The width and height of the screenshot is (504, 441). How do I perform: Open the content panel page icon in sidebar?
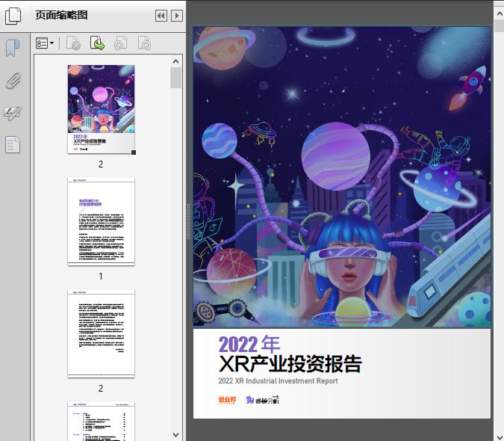tap(13, 145)
